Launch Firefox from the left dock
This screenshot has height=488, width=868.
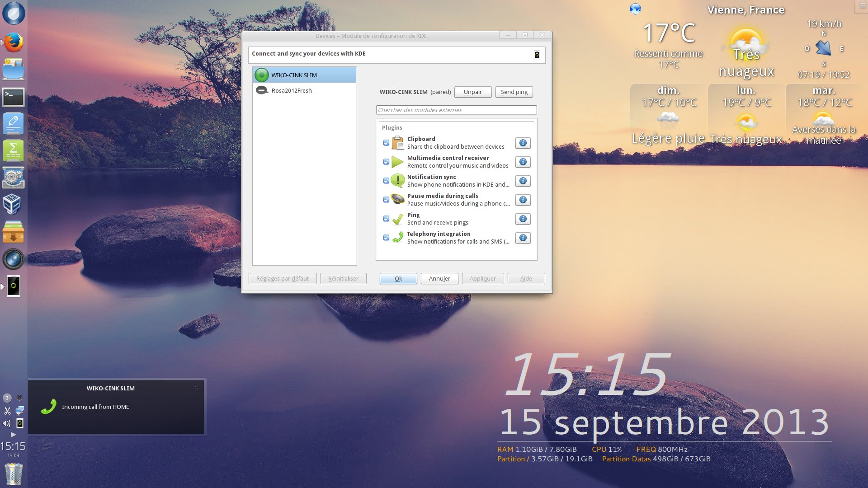tap(14, 42)
